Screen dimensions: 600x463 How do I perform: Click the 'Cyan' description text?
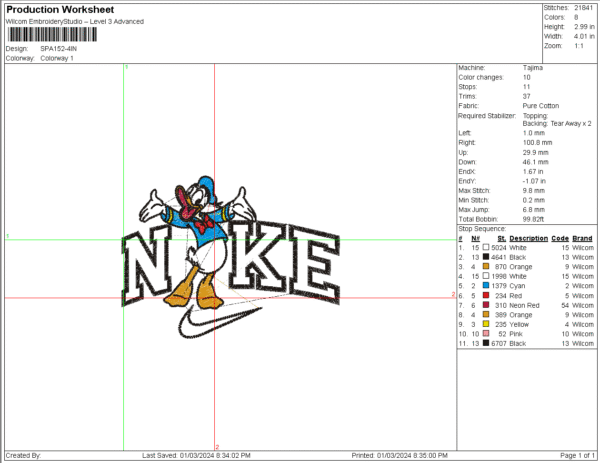[x=517, y=286]
